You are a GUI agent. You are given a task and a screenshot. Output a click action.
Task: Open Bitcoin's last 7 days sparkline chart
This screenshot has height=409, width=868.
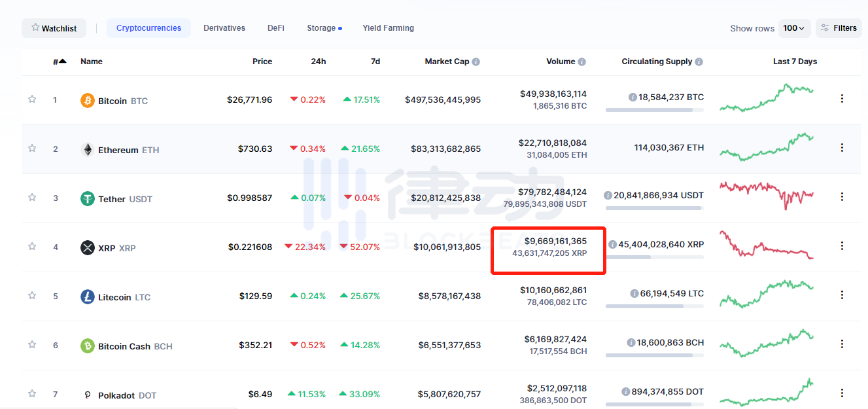[x=767, y=98]
